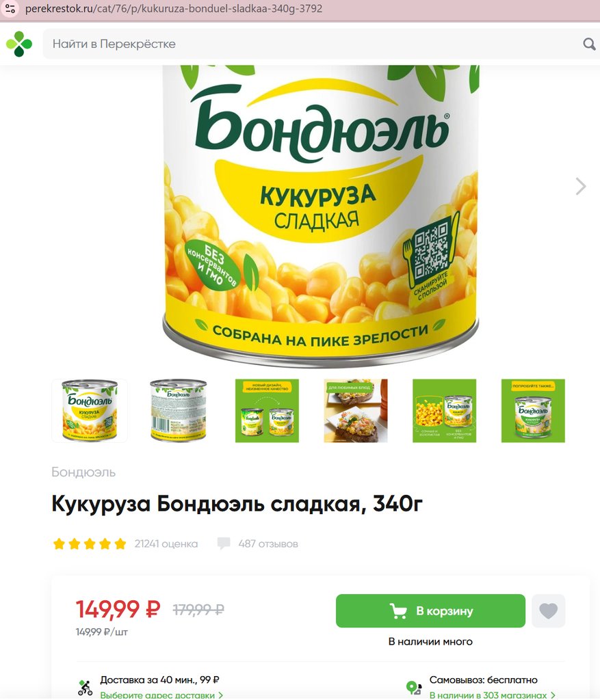The height and width of the screenshot is (700, 600).
Task: Select thumbnail showing can back with barcode
Action: pyautogui.click(x=179, y=411)
